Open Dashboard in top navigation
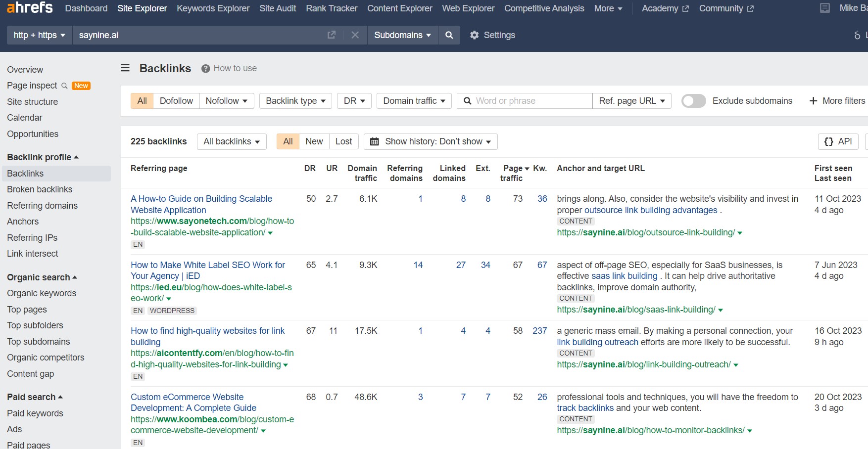868x449 pixels. tap(86, 8)
